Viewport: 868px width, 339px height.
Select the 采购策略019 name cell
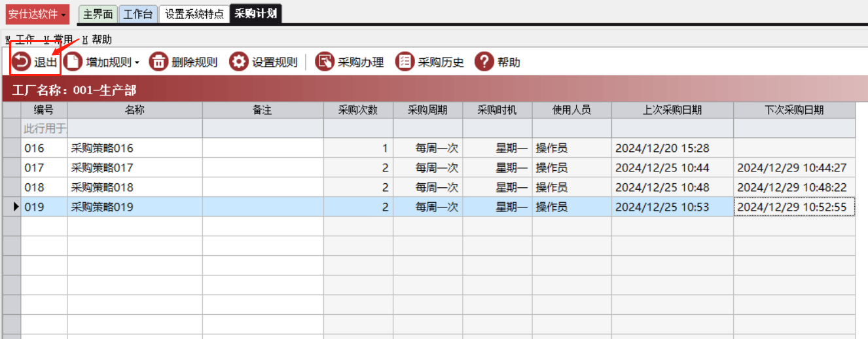135,207
